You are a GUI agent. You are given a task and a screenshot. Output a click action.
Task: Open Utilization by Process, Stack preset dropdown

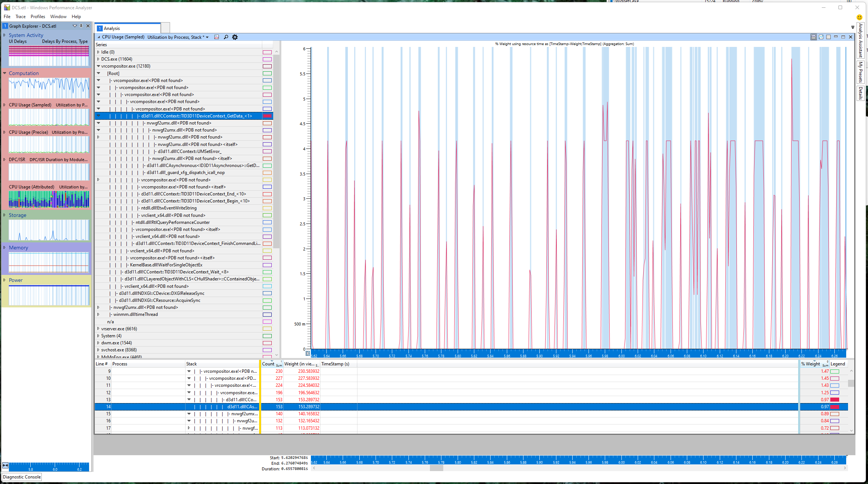point(207,37)
